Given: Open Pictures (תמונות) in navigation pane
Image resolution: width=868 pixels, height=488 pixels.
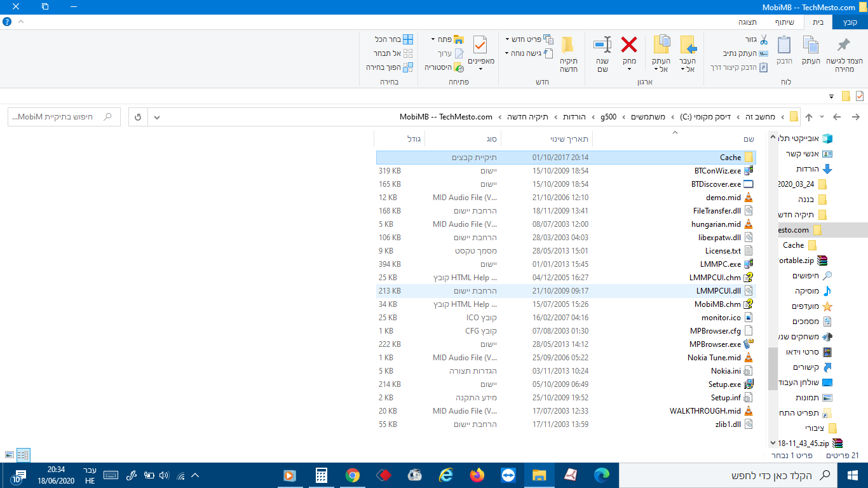Looking at the screenshot, I should [x=813, y=398].
